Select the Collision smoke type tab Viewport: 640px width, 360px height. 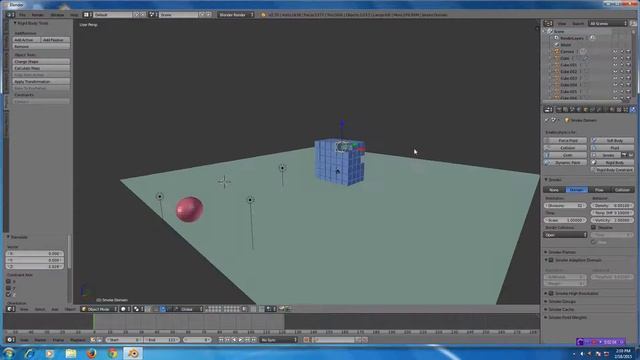pyautogui.click(x=622, y=190)
